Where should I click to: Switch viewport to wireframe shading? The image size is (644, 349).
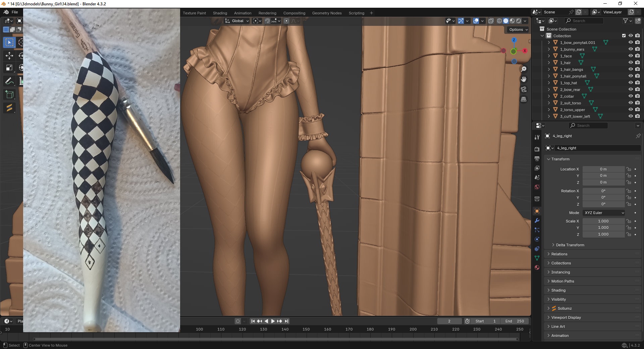pos(499,21)
